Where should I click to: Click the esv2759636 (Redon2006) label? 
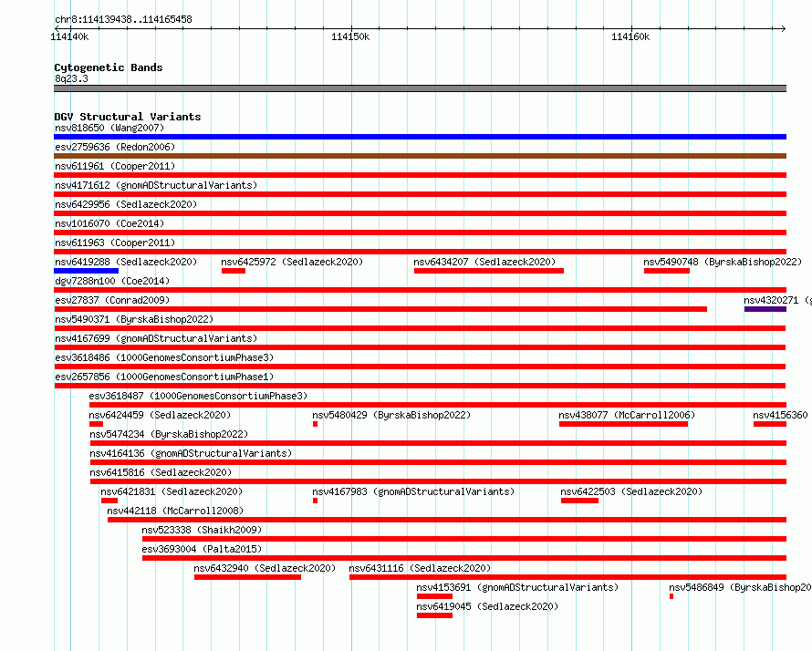(115, 147)
